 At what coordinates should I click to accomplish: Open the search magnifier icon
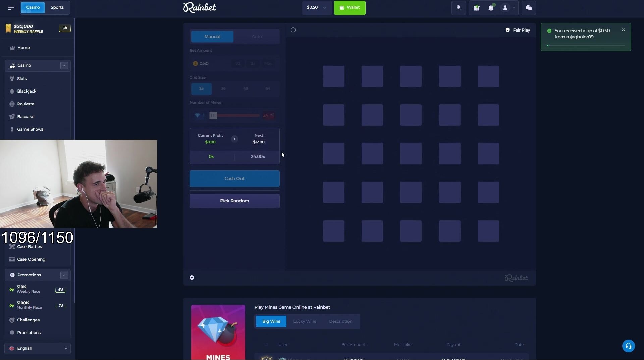pyautogui.click(x=459, y=8)
